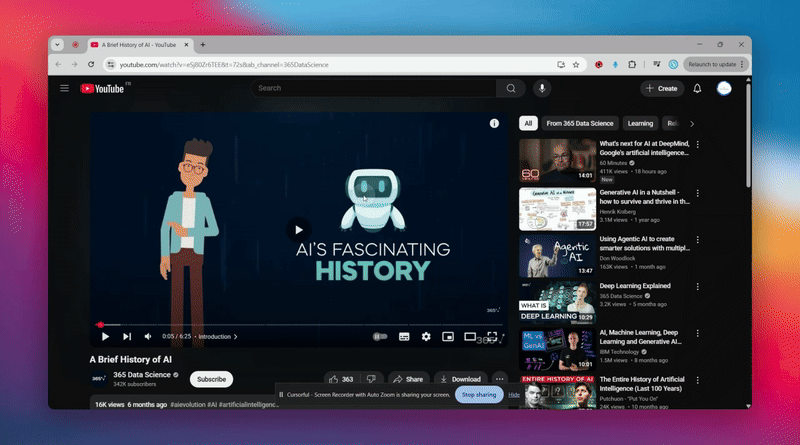The image size is (800, 445).
Task: Subscribe to 365 Data Science
Action: [211, 379]
